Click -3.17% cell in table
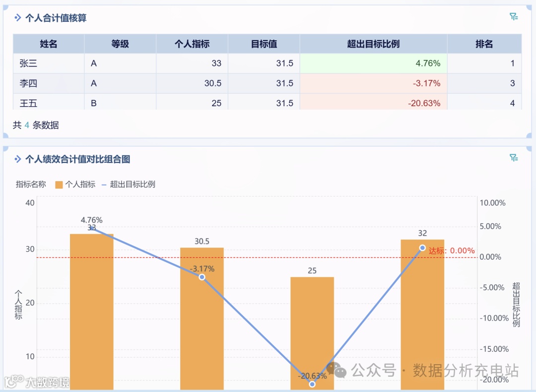This screenshot has width=536, height=392. (373, 83)
